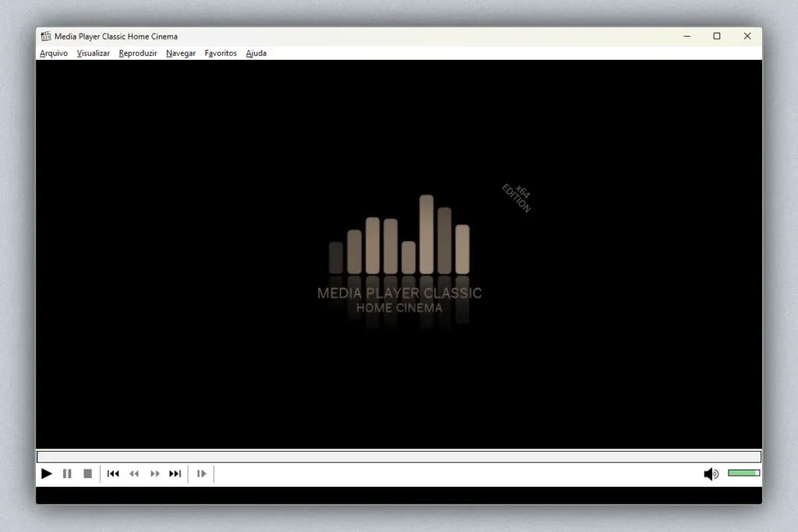This screenshot has width=798, height=532.
Task: Stop playback with the square Stop icon
Action: tap(87, 474)
